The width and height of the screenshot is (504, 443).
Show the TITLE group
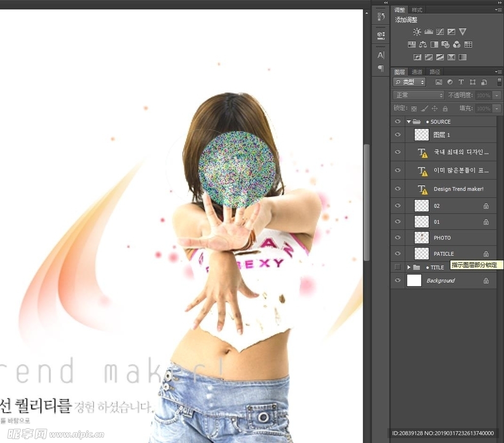point(398,267)
